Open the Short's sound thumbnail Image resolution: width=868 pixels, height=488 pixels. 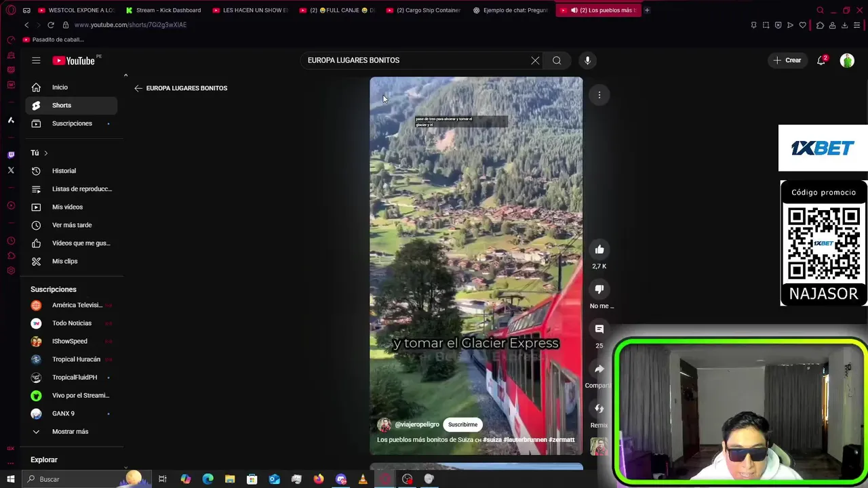(x=599, y=446)
